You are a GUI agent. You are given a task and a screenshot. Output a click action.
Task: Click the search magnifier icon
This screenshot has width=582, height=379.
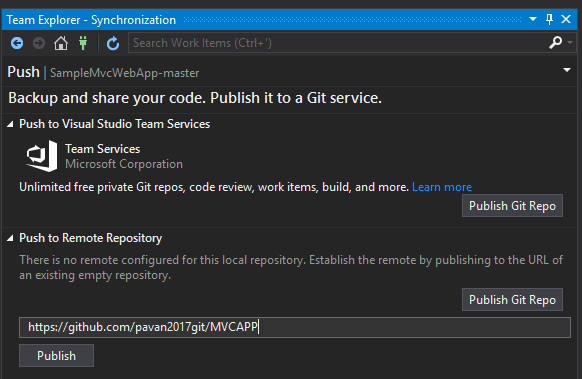[x=555, y=43]
